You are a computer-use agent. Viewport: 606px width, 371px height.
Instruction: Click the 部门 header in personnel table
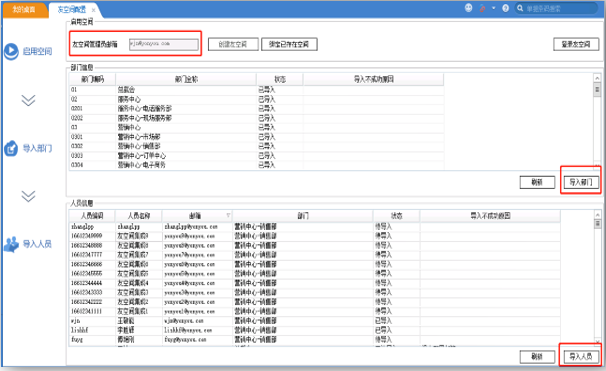point(303,216)
